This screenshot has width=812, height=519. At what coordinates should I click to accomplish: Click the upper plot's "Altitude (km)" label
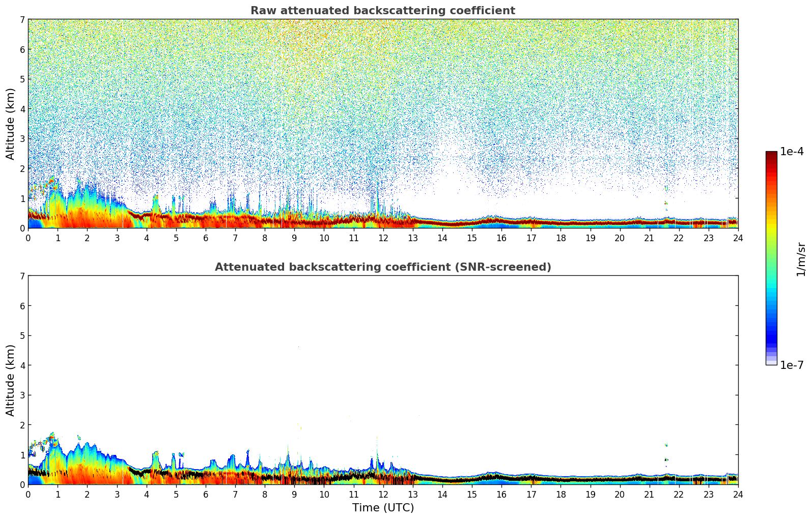click(11, 124)
